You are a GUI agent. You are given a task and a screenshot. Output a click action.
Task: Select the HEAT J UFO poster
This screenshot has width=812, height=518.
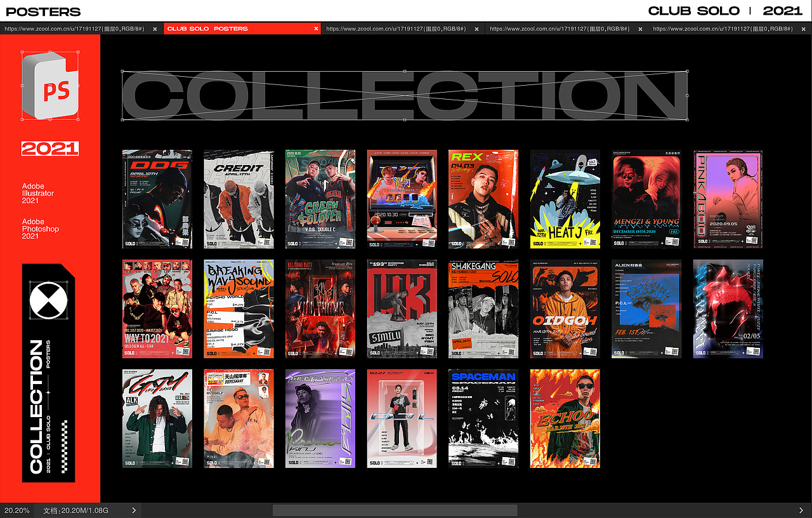click(565, 199)
